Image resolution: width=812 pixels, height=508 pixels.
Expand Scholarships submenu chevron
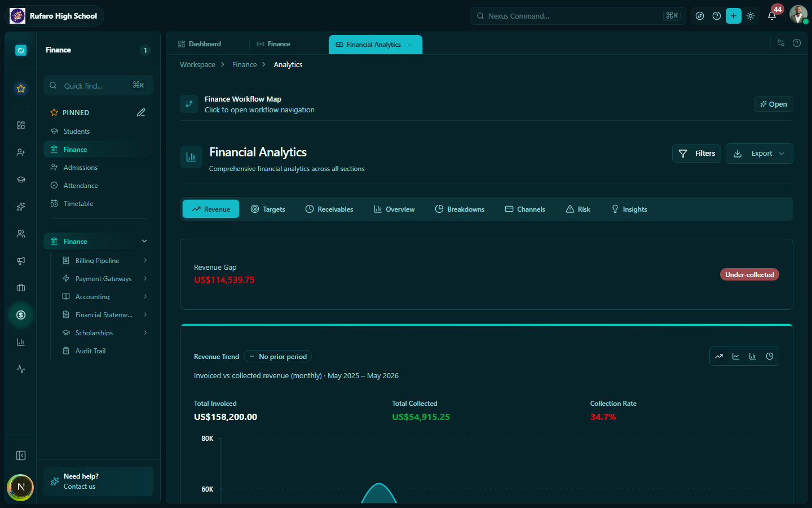coord(145,332)
